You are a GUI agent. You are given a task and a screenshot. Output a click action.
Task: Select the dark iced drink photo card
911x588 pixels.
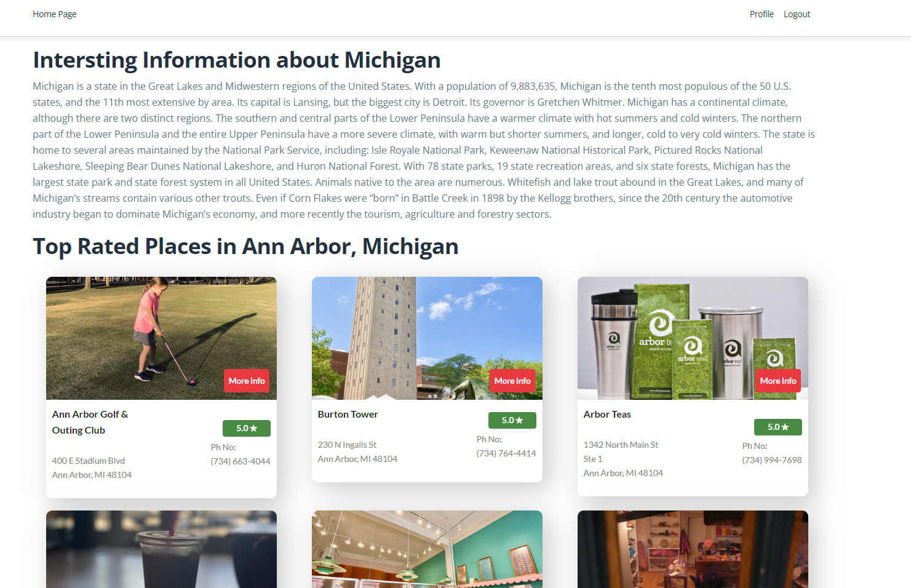(x=161, y=549)
